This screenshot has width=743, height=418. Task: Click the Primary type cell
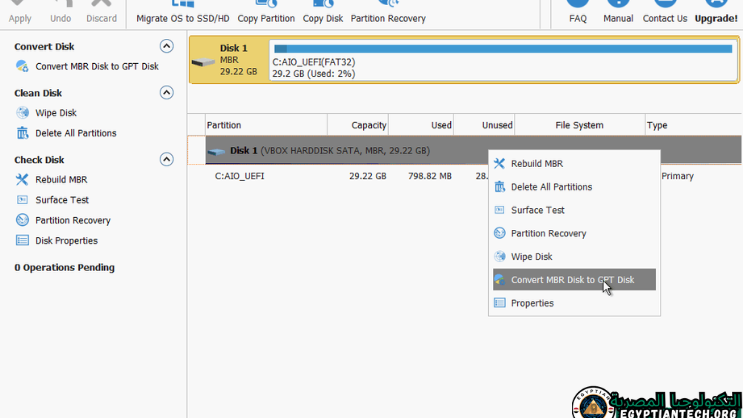(678, 176)
